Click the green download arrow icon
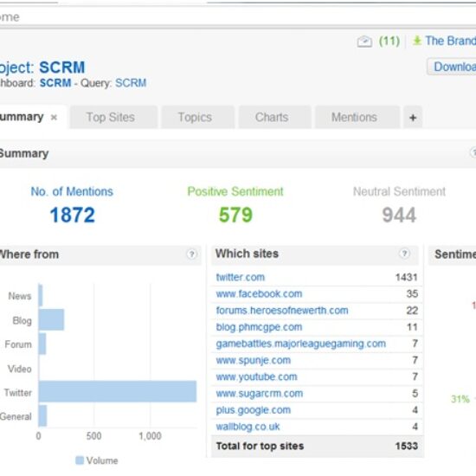The height and width of the screenshot is (476, 476). point(417,41)
